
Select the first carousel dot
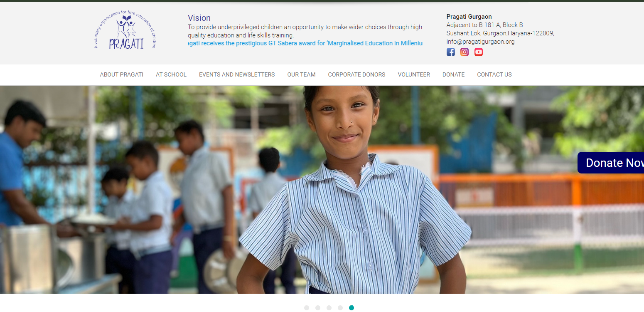[x=307, y=308]
